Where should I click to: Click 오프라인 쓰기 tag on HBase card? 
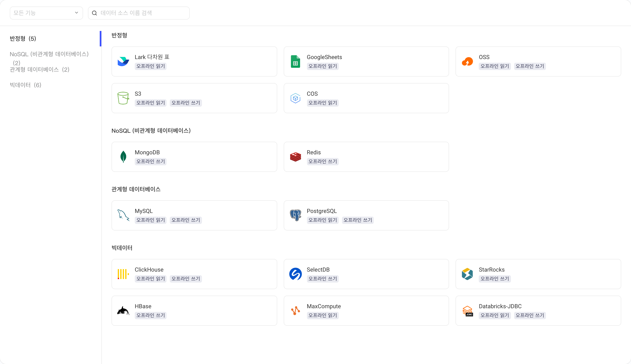150,315
